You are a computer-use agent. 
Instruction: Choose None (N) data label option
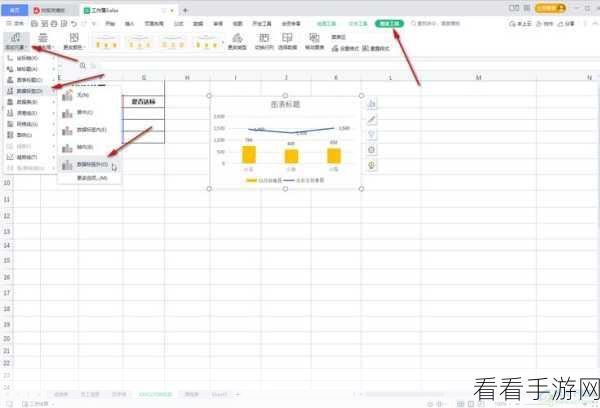(89, 95)
